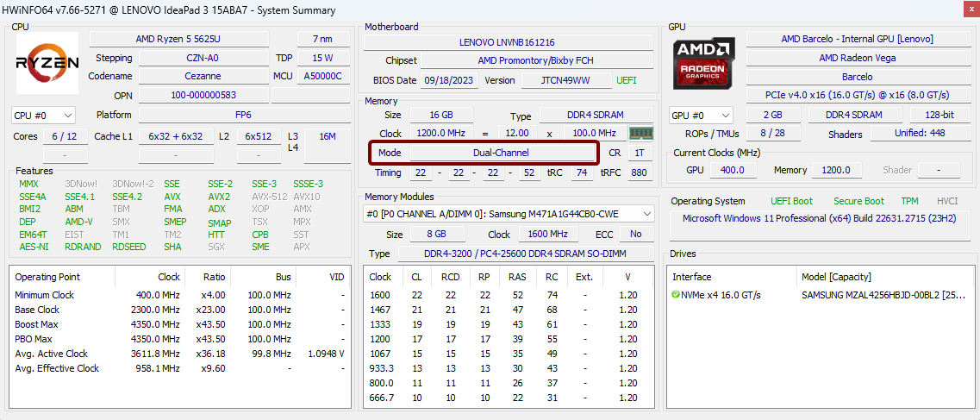Viewport: 980px width, 420px height.
Task: Click the greyed AVX-512 feature label
Action: [x=268, y=197]
